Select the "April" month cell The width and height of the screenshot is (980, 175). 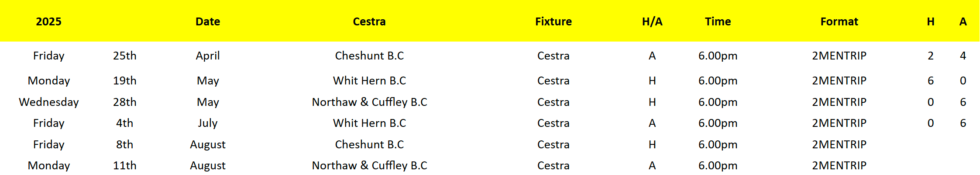[x=208, y=56]
